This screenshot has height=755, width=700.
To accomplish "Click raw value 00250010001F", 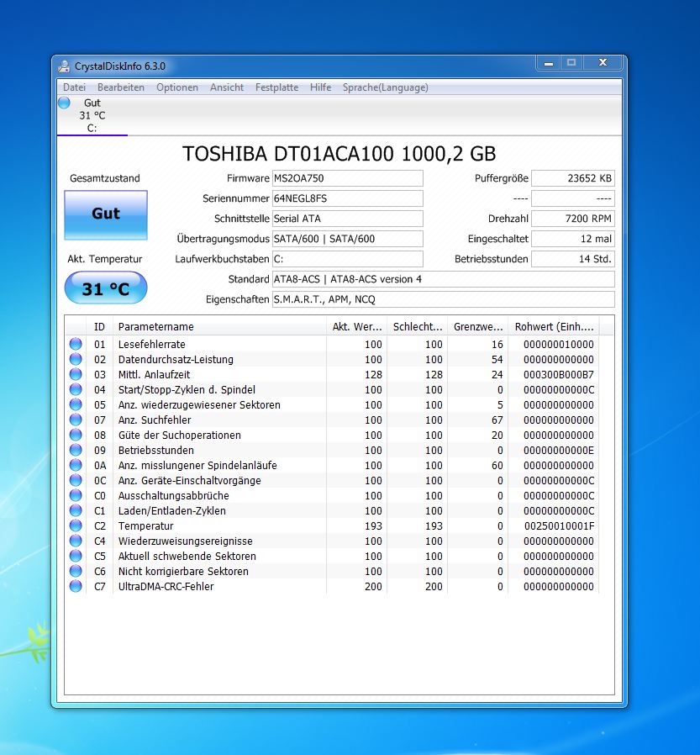I will (x=559, y=525).
